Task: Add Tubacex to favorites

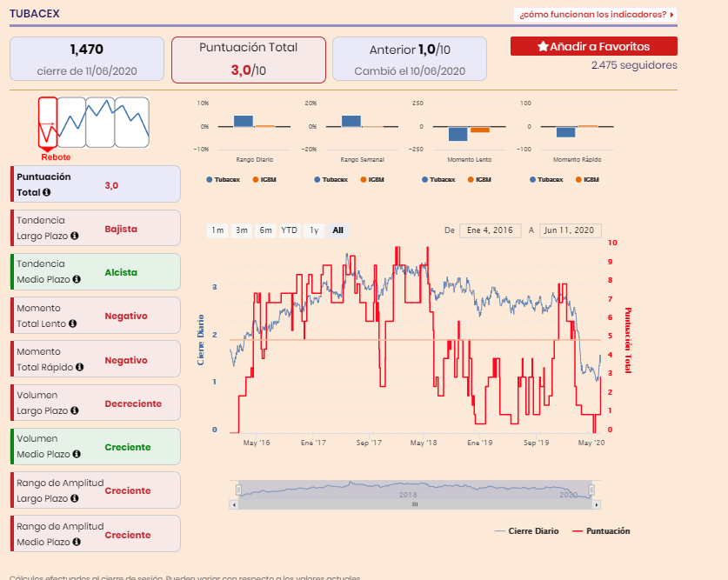Action: [594, 46]
